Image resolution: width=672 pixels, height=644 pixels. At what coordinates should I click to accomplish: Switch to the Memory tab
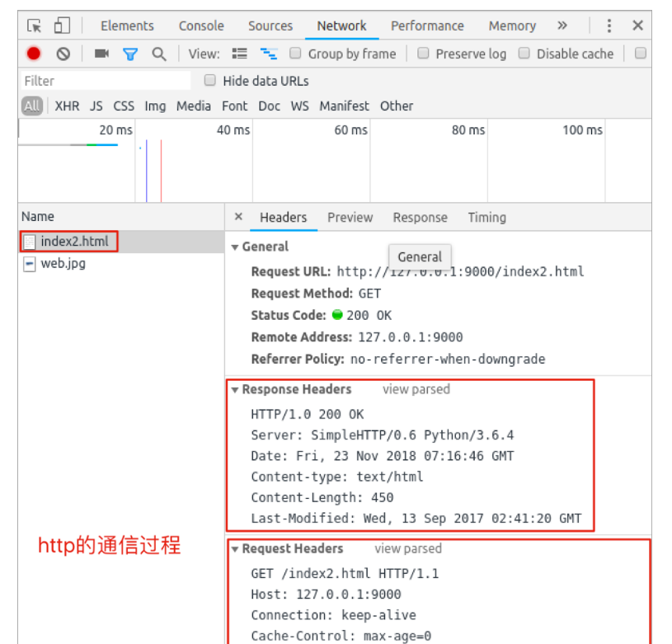pos(512,26)
